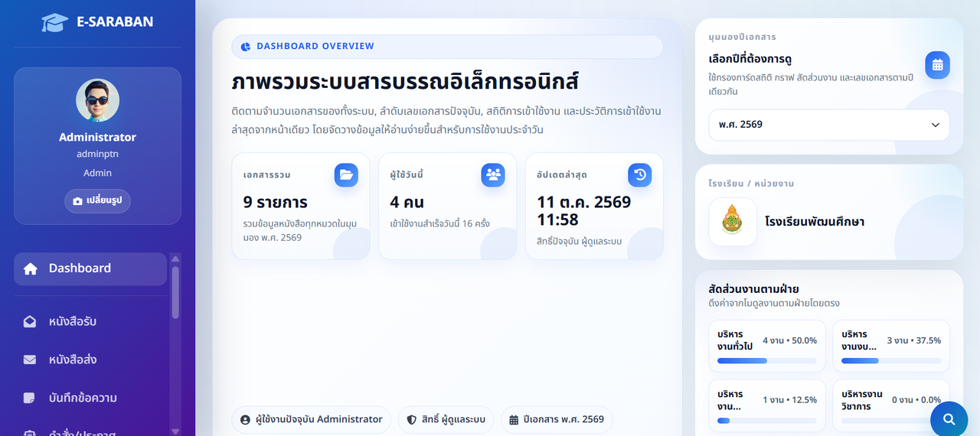
Task: Click the บริหารงานวิชาการ 0 งาน card
Action: (x=891, y=405)
